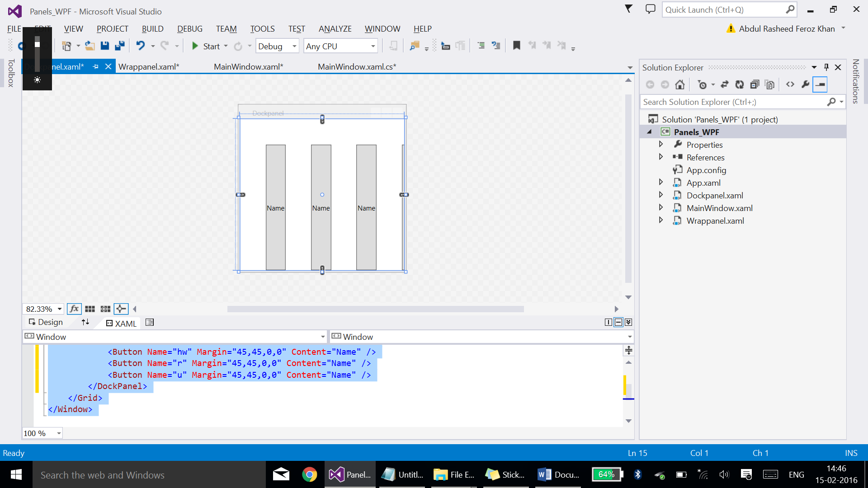The height and width of the screenshot is (488, 868).
Task: Click the Search Solution Explorer field
Action: [732, 102]
